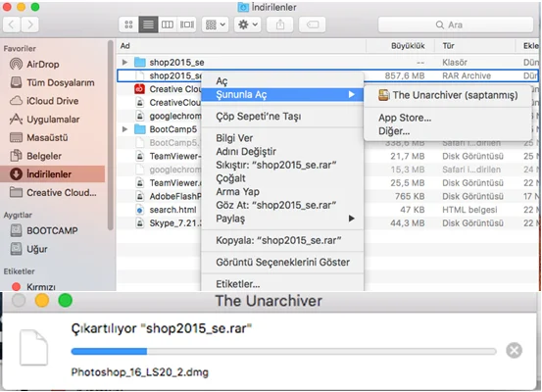Choose Göz At: "shop2015_se.rar"
542x392 pixels.
pyautogui.click(x=282, y=205)
